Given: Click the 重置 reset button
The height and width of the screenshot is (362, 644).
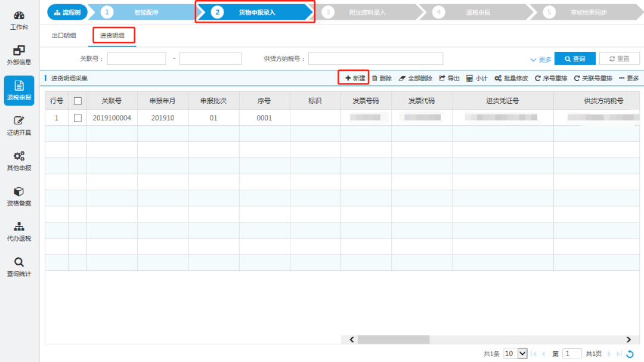Looking at the screenshot, I should coord(620,59).
